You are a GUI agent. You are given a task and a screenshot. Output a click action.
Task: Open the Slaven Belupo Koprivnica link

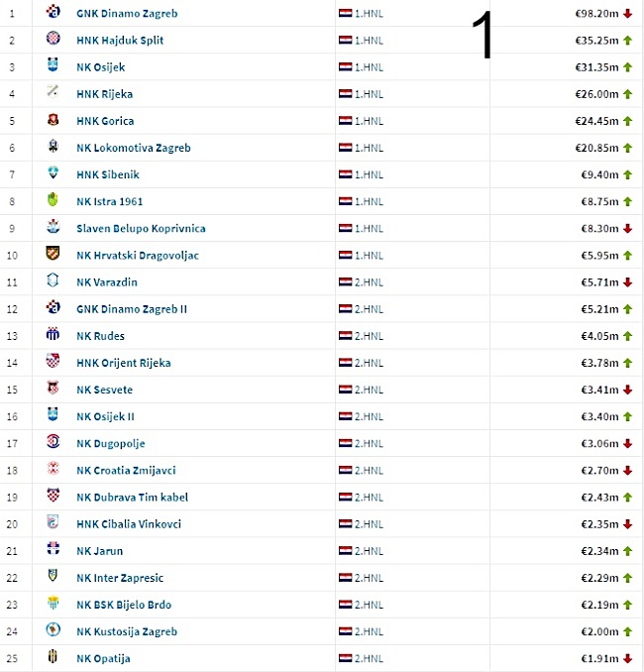141,228
